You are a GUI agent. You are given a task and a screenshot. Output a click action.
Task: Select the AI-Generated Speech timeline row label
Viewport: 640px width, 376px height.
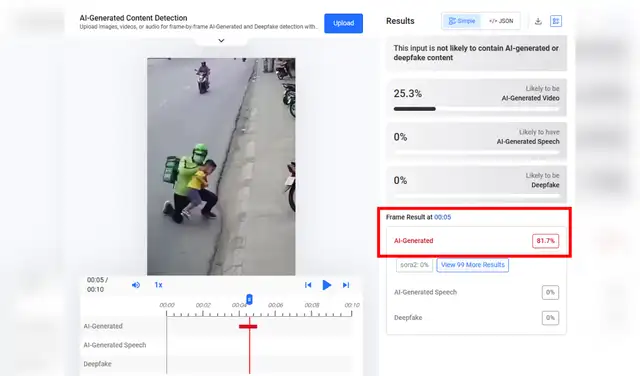coord(115,345)
